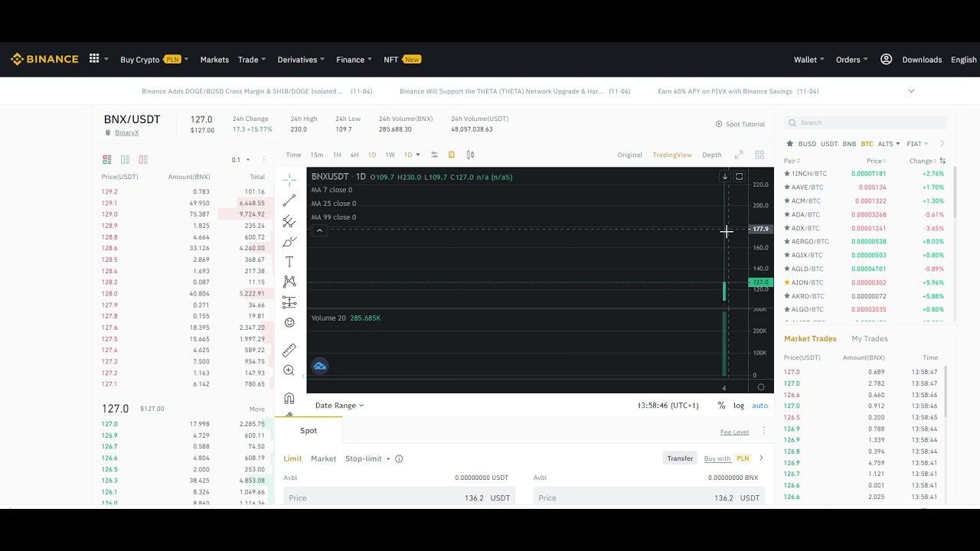The image size is (980, 551).
Task: Expand the Date Range dropdown
Action: [x=339, y=406]
